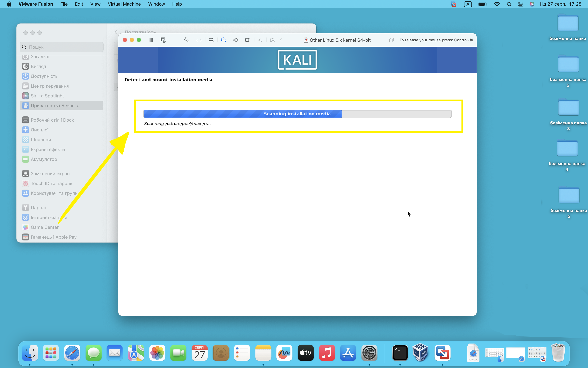Image resolution: width=588 pixels, height=368 pixels.
Task: Collapse the VMware toolbar devices chevron
Action: (x=281, y=40)
